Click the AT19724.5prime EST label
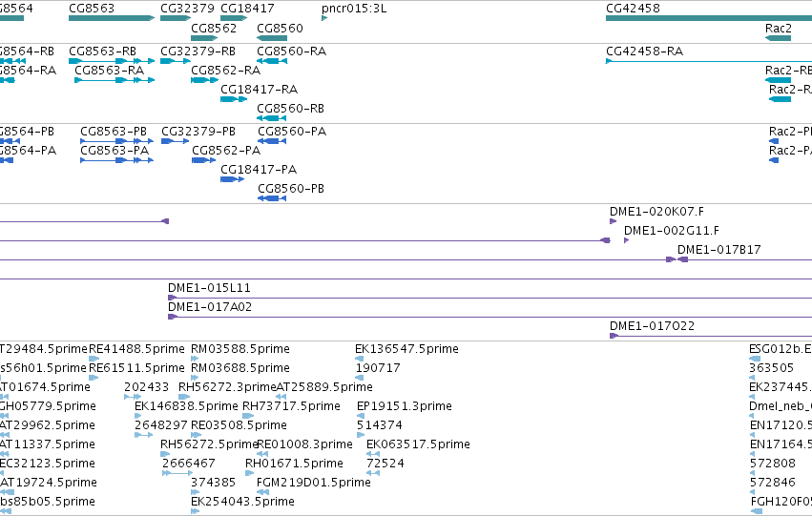Viewport: 812px width, 516px height. click(x=48, y=484)
